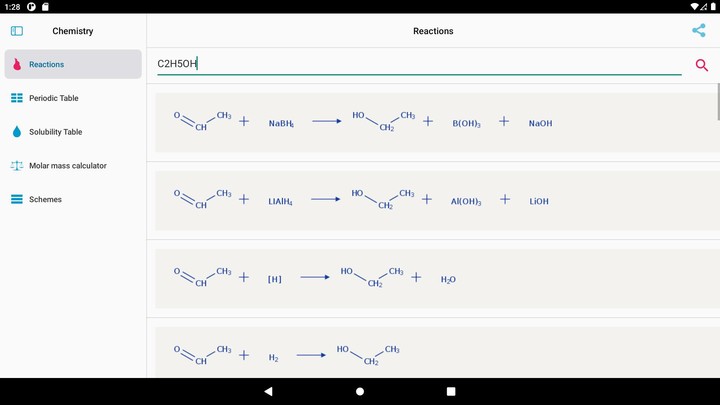
Task: Open the H2 hydrogenation reaction
Action: tap(437, 353)
